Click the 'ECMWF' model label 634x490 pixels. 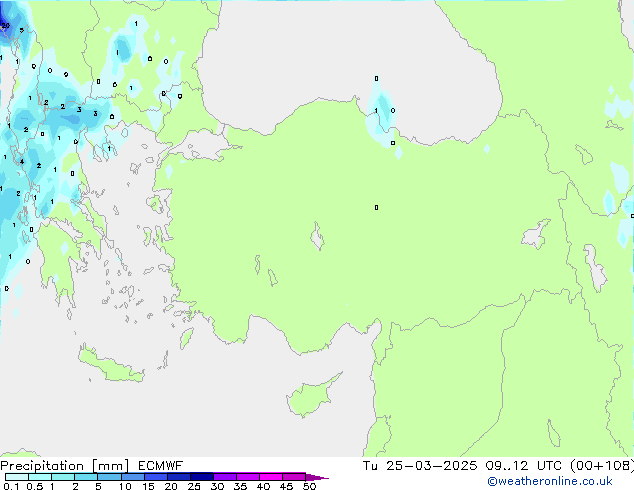pos(161,466)
